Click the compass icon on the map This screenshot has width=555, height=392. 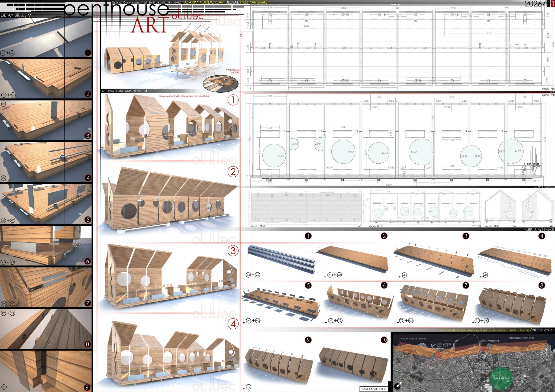[398, 385]
